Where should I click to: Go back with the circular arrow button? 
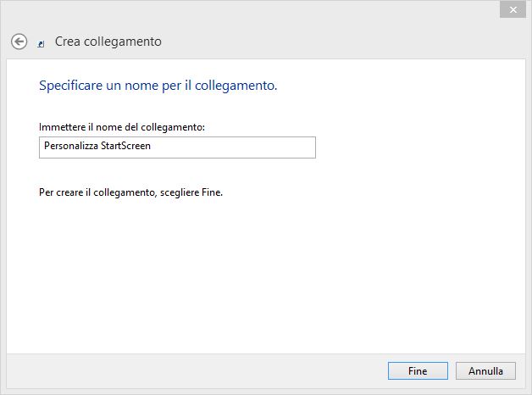click(19, 42)
